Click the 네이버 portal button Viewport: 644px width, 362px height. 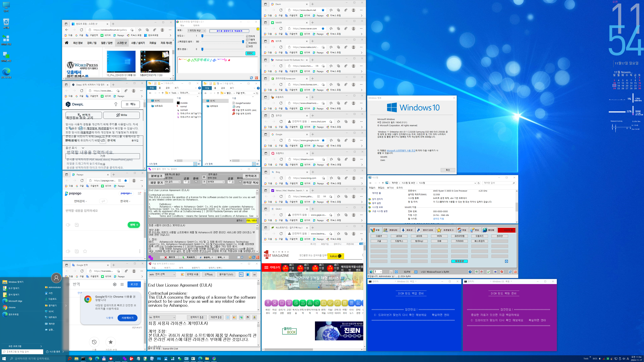[399, 236]
